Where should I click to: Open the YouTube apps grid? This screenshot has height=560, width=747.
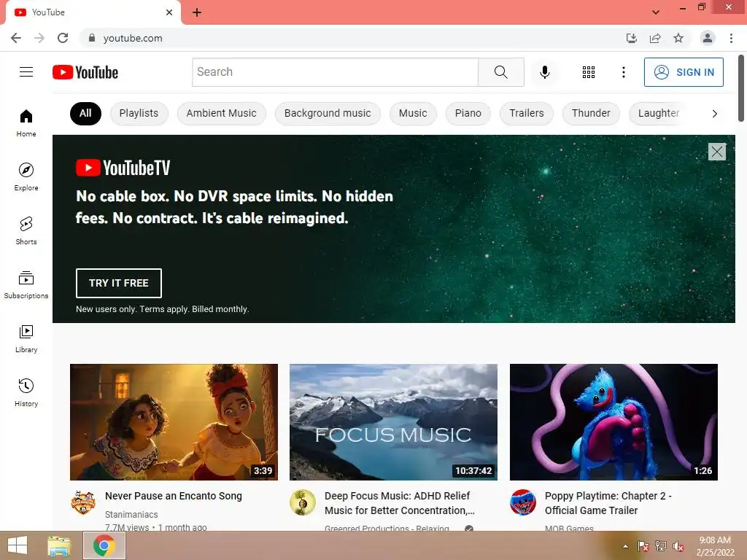point(589,72)
